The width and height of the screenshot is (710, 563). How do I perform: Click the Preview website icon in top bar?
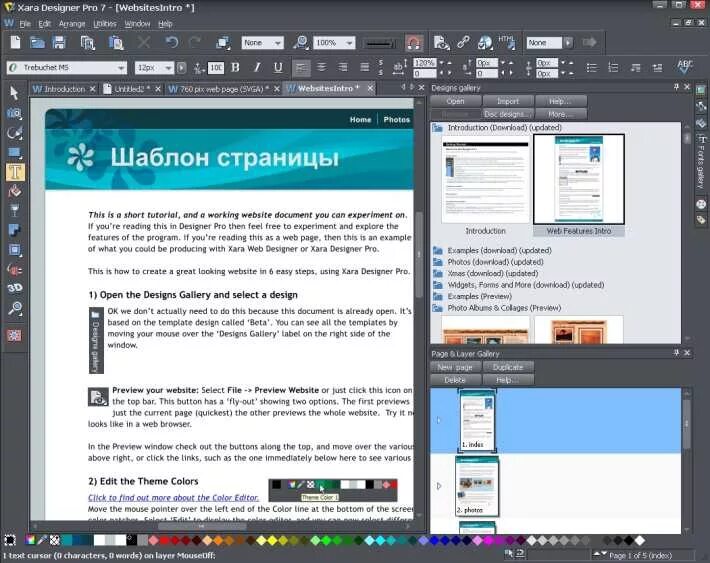(441, 43)
